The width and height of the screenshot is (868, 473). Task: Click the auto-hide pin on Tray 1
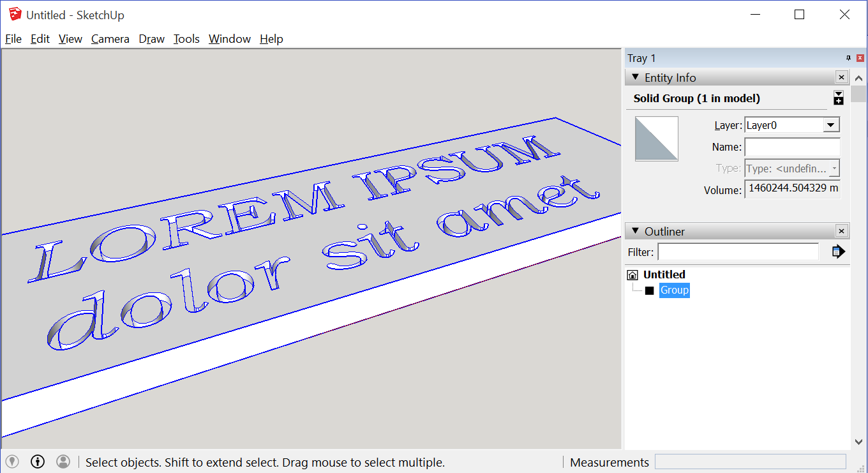[848, 57]
